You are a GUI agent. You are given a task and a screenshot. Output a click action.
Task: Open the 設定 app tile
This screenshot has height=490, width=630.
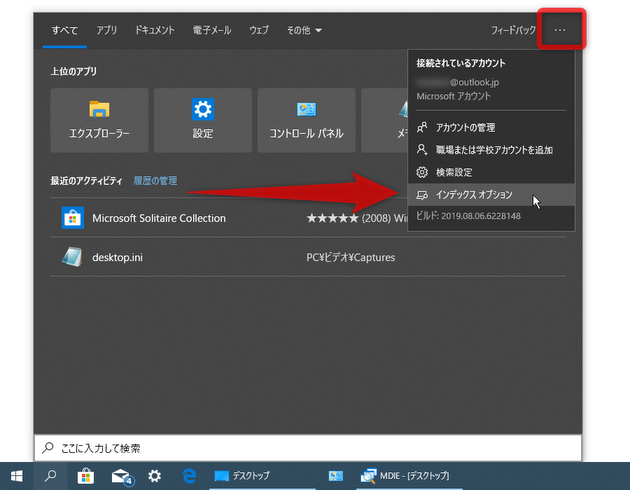pyautogui.click(x=203, y=120)
